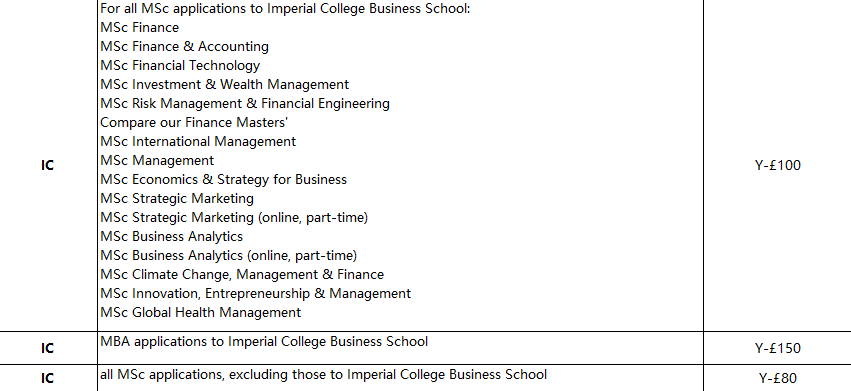
Task: Click the MSc Finance line
Action: point(139,27)
